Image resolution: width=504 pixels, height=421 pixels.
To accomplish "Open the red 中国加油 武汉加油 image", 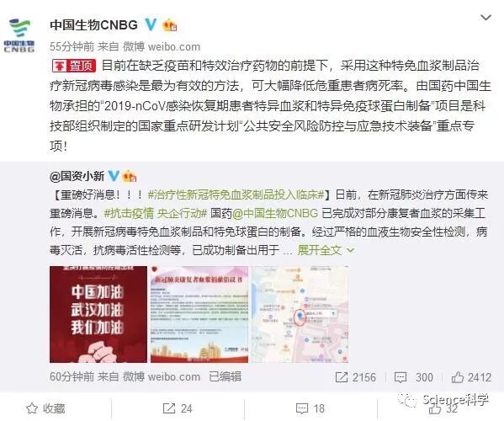I will 98,314.
